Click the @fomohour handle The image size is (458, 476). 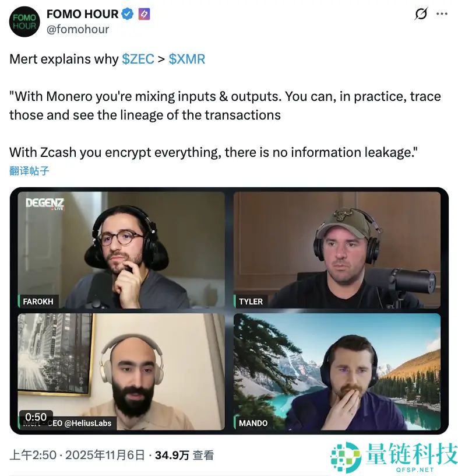pos(77,29)
